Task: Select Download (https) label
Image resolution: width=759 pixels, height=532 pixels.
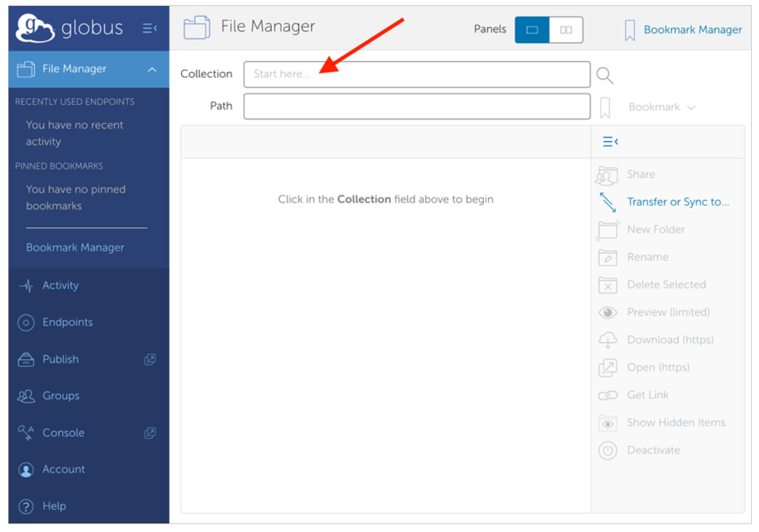Action: tap(671, 340)
